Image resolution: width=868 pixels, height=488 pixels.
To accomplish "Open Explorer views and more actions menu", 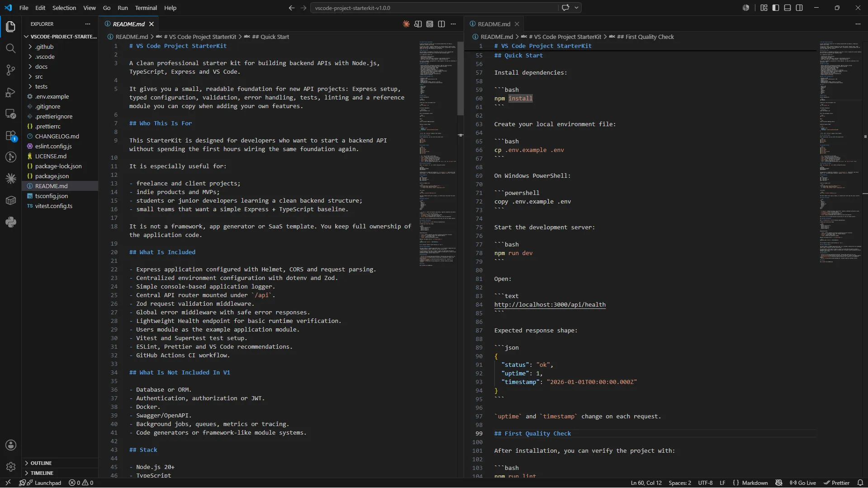I will point(88,24).
